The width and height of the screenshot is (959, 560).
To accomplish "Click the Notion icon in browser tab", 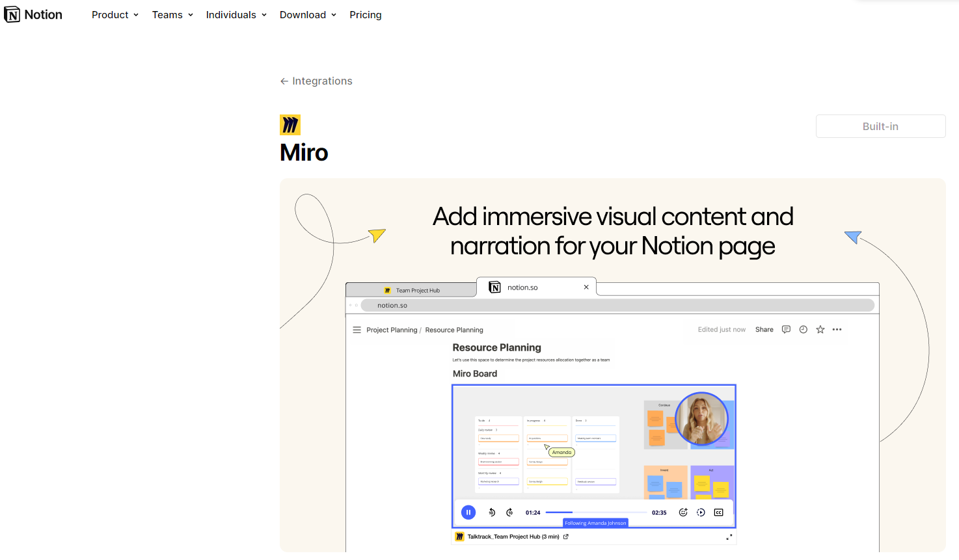I will point(494,287).
